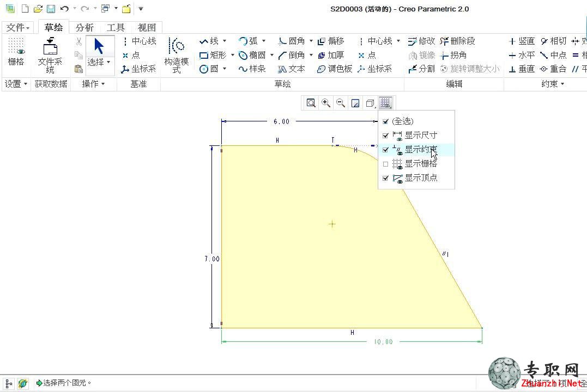Screen dimensions: 587x392
Task: Select the 偏移 offset tool
Action: pos(331,41)
